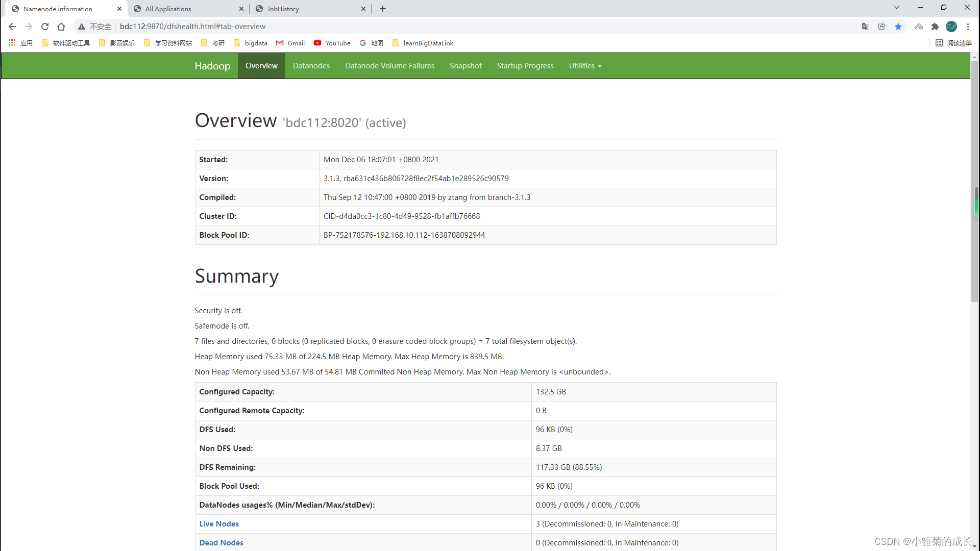This screenshot has width=980, height=551.
Task: Click the Summary heading
Action: pyautogui.click(x=237, y=276)
